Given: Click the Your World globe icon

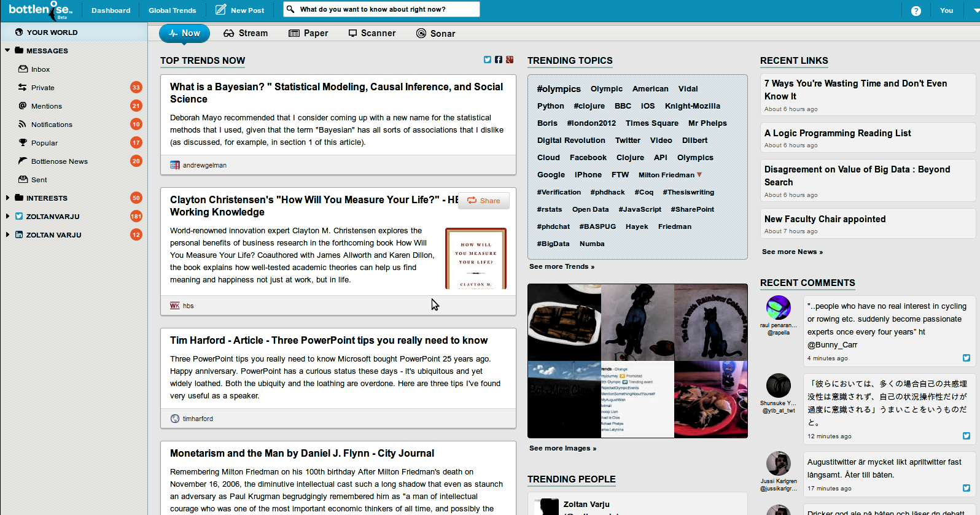Looking at the screenshot, I should pos(19,32).
